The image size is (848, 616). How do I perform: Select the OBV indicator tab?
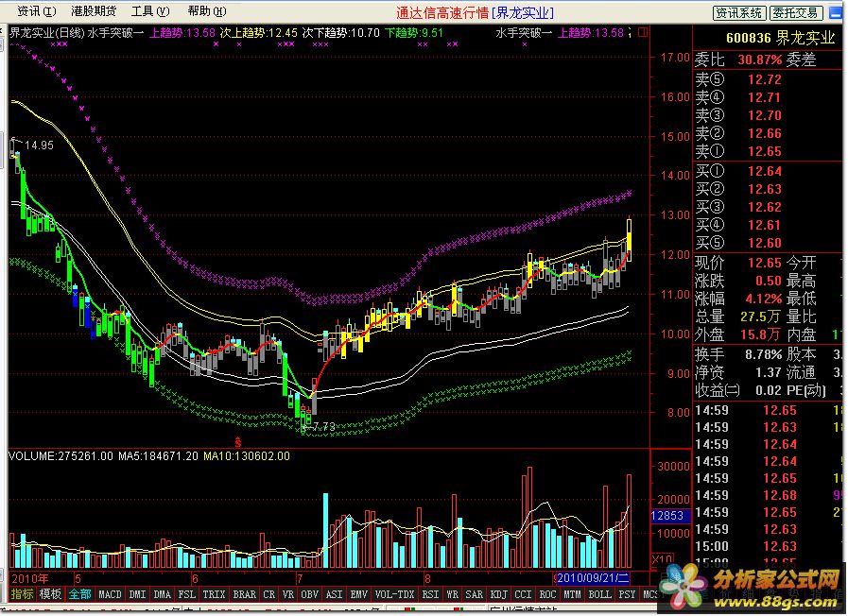pos(310,594)
